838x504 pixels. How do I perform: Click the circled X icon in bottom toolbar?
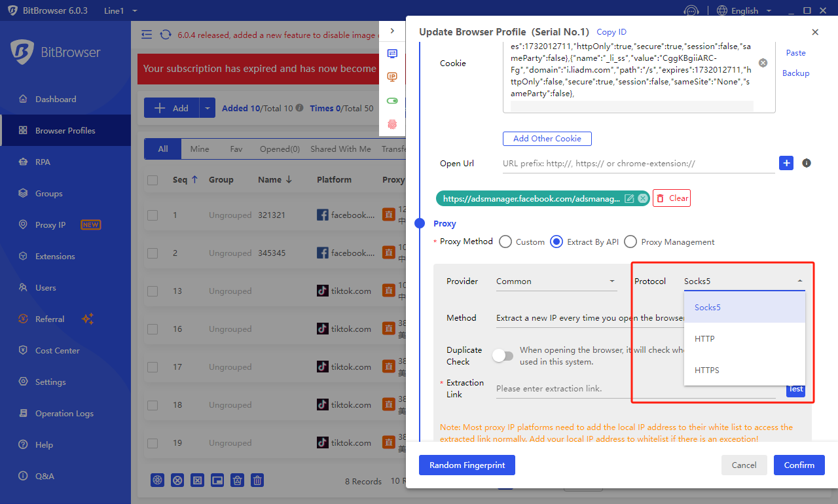pos(177,480)
